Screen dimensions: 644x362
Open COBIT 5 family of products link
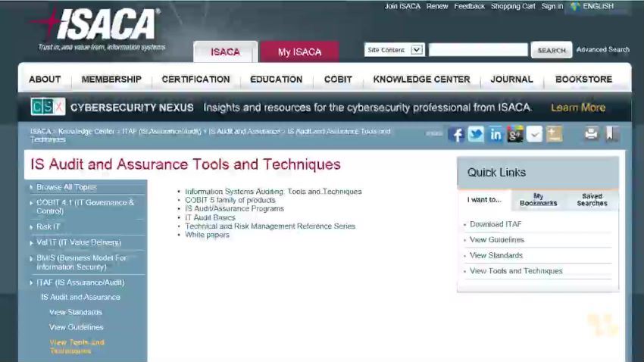[x=230, y=200]
